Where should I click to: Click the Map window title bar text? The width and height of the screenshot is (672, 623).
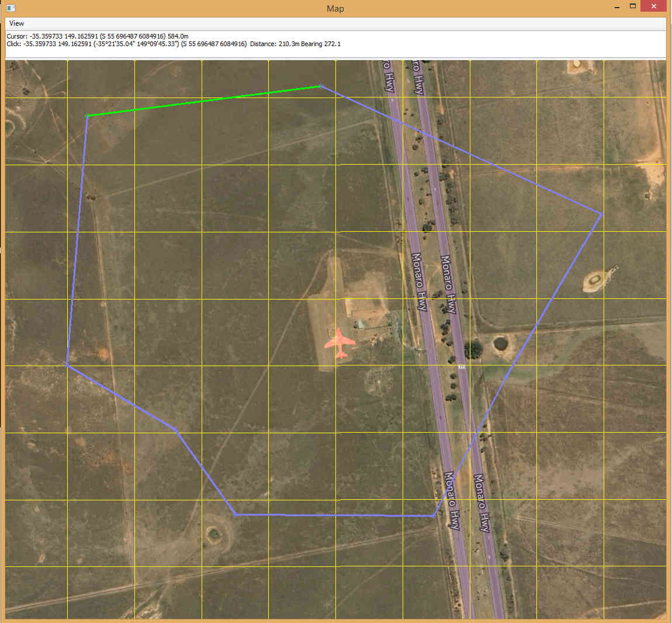point(335,8)
